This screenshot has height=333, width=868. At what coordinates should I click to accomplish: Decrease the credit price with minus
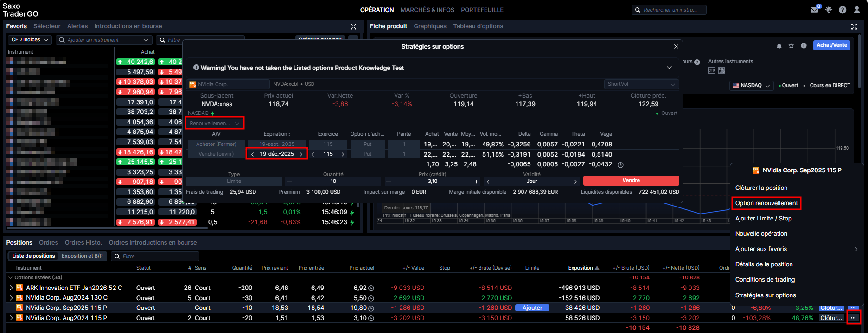(x=389, y=182)
